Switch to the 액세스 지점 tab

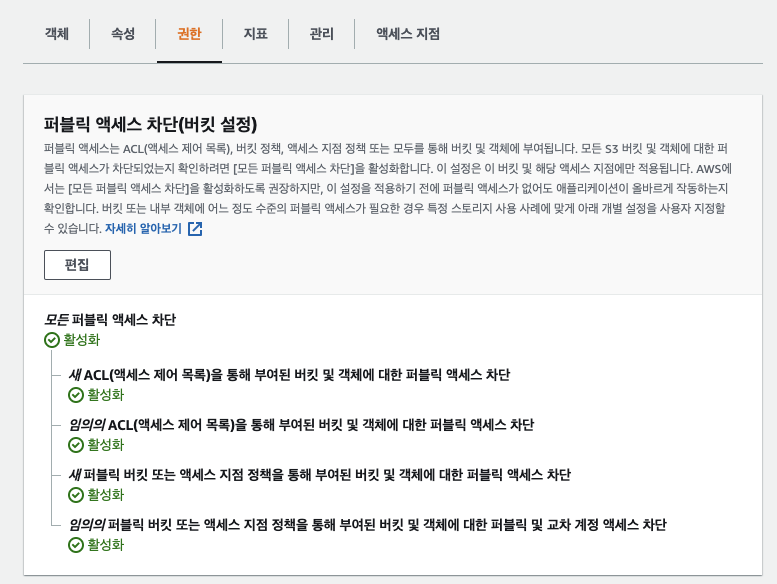click(x=407, y=33)
